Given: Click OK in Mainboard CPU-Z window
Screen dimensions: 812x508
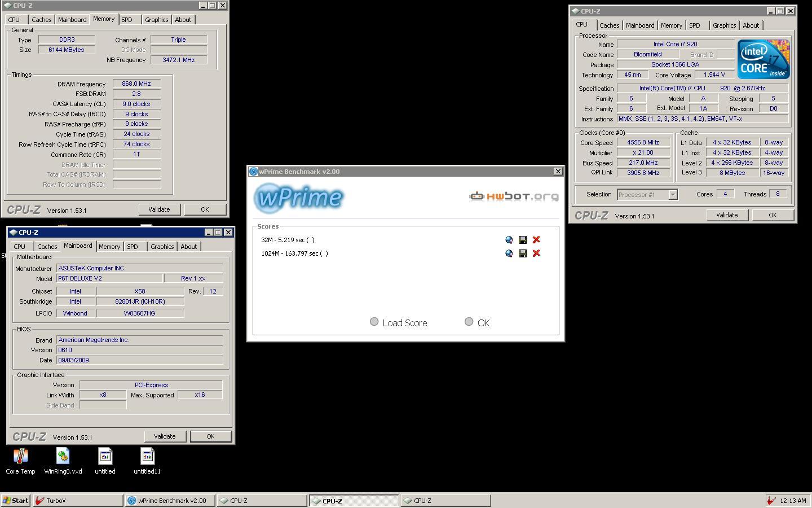Looking at the screenshot, I should (x=210, y=436).
